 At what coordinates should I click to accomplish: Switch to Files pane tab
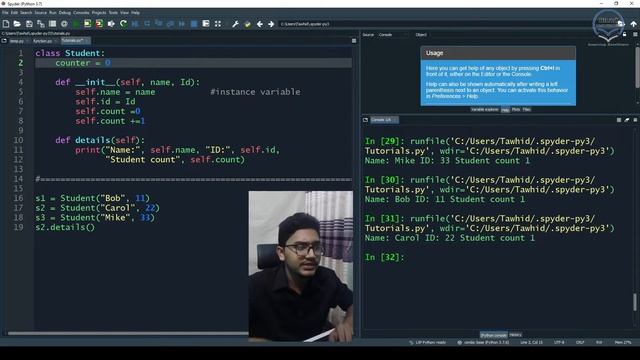527,109
